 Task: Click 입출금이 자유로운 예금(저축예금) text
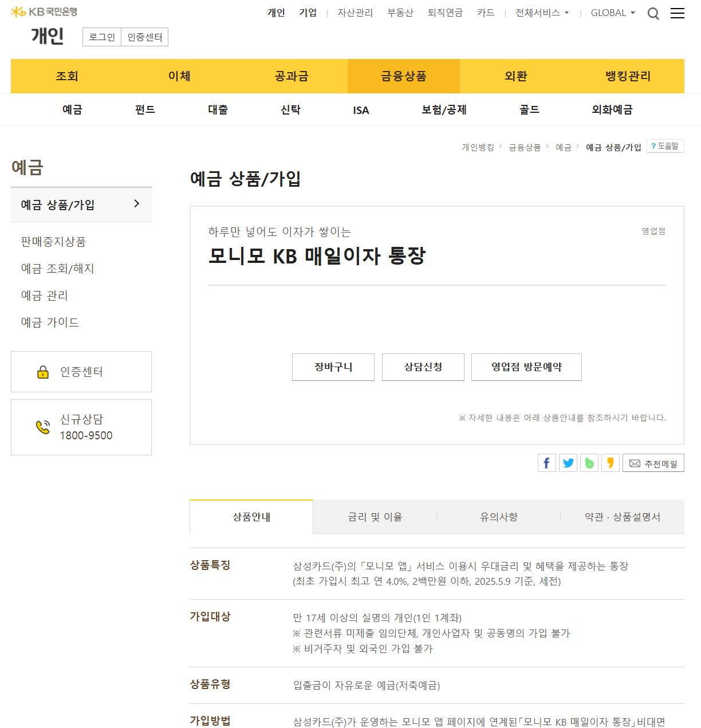(367, 685)
